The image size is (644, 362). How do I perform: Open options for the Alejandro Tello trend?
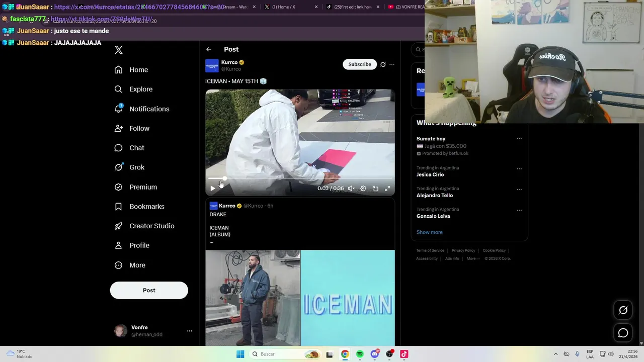pyautogui.click(x=519, y=190)
